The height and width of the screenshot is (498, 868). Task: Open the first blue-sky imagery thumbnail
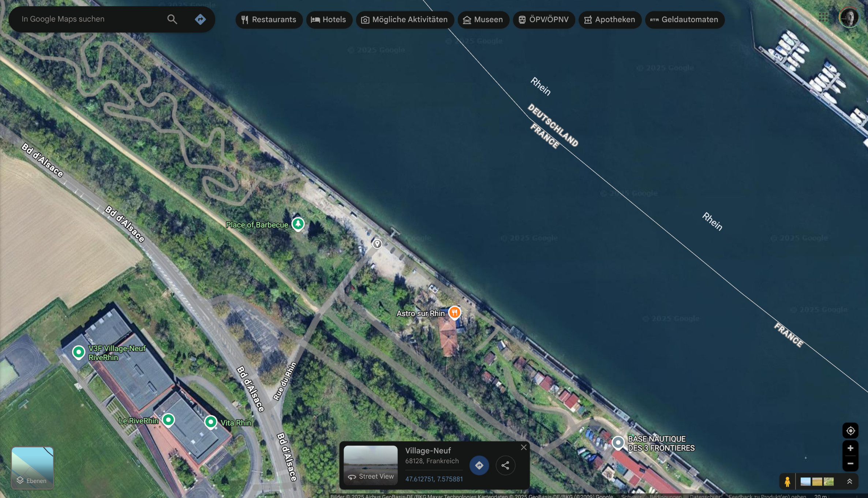tap(805, 482)
